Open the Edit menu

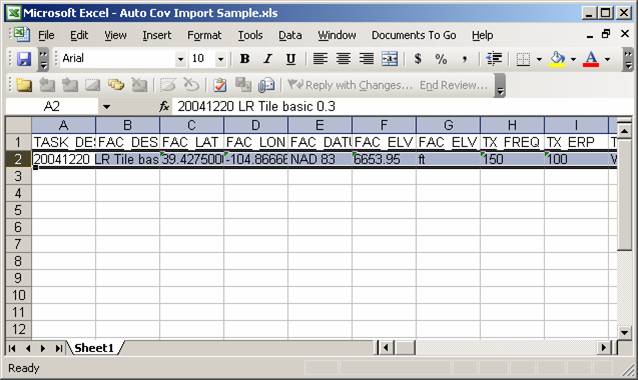point(79,35)
